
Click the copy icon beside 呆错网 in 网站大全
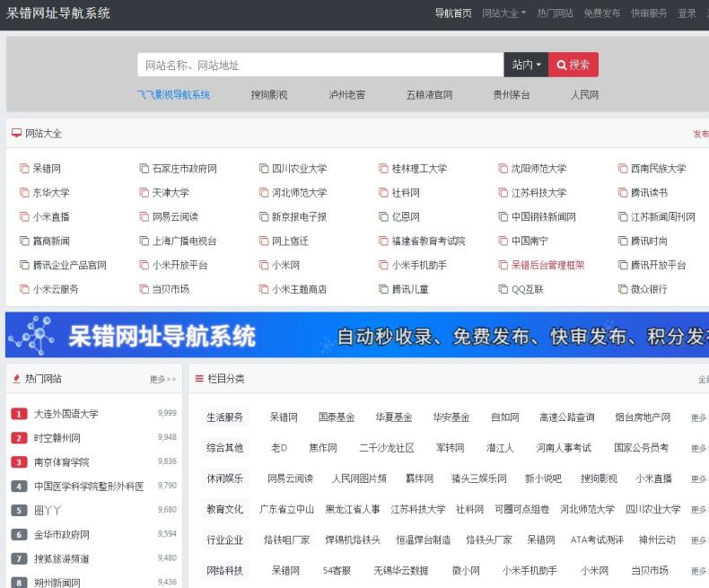click(24, 169)
